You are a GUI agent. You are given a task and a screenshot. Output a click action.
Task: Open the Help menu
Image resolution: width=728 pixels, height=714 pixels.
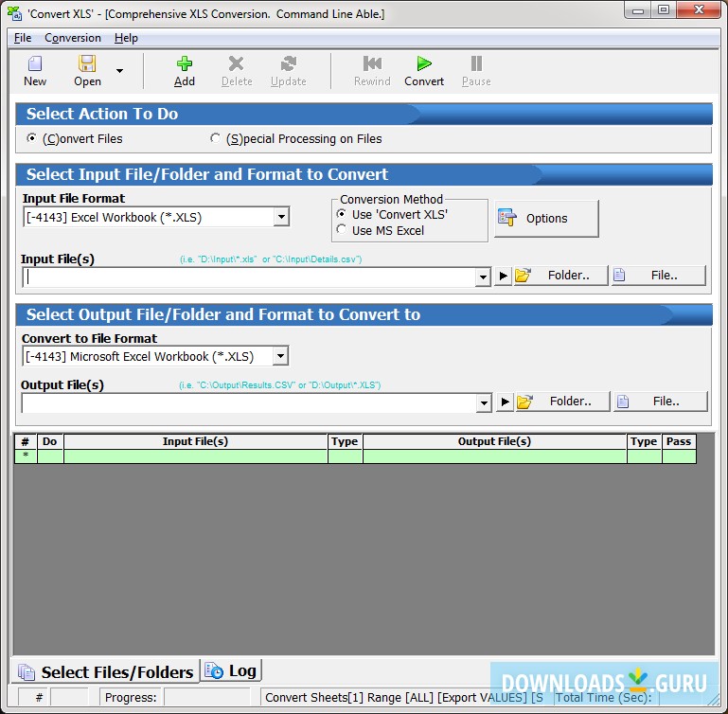tap(126, 38)
